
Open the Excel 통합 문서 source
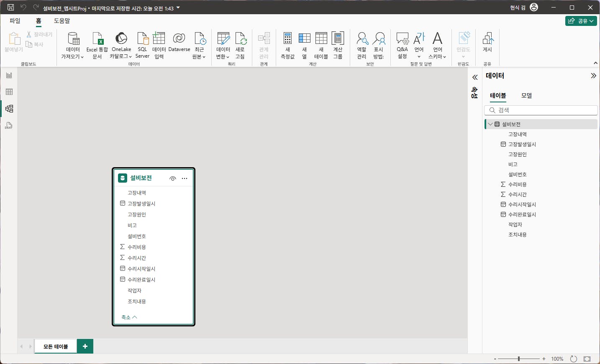point(97,46)
